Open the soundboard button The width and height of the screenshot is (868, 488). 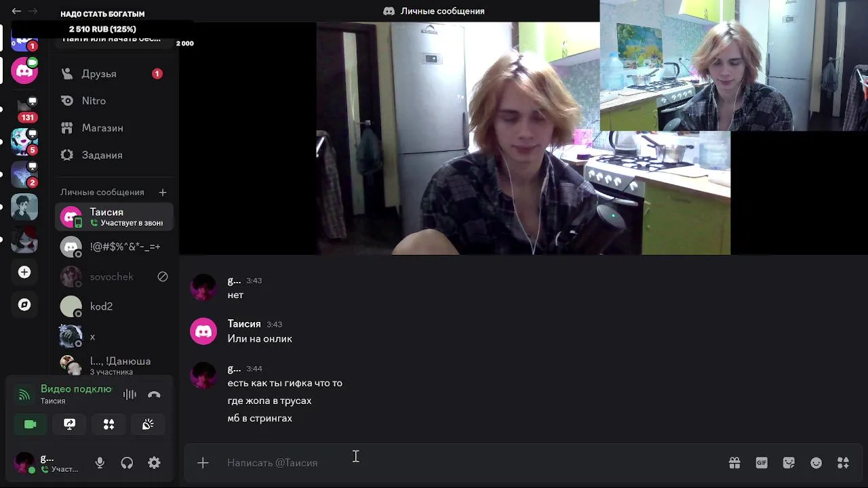148,424
